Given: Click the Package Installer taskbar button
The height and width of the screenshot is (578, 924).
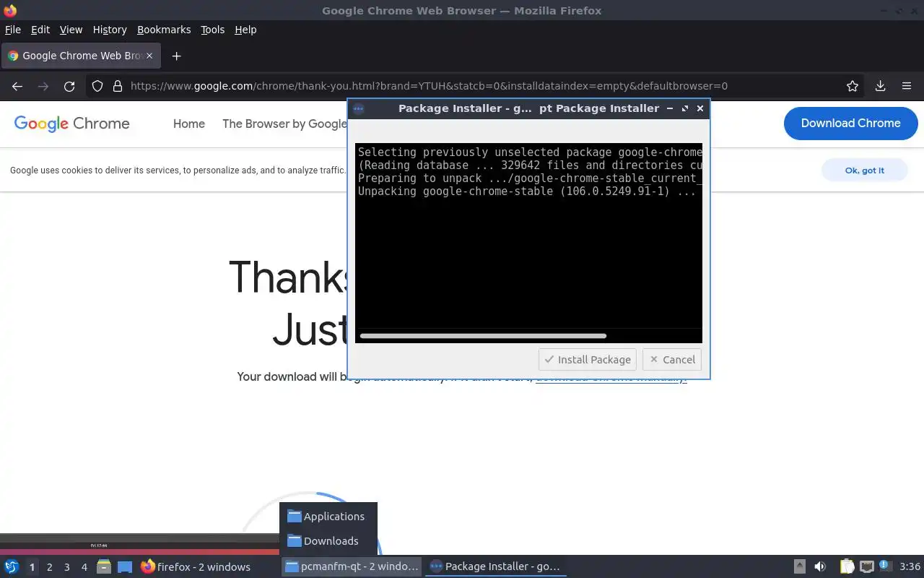Looking at the screenshot, I should pyautogui.click(x=496, y=567).
